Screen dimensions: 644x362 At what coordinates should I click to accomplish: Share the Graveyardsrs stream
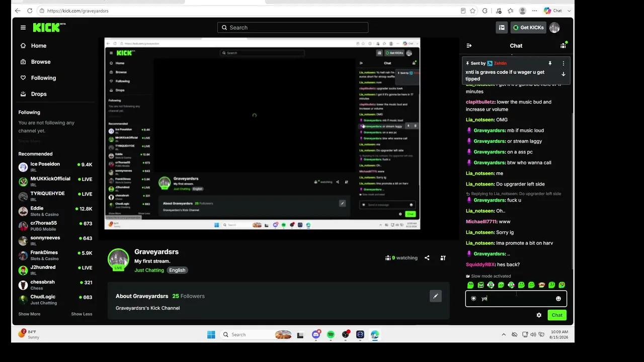pyautogui.click(x=427, y=258)
